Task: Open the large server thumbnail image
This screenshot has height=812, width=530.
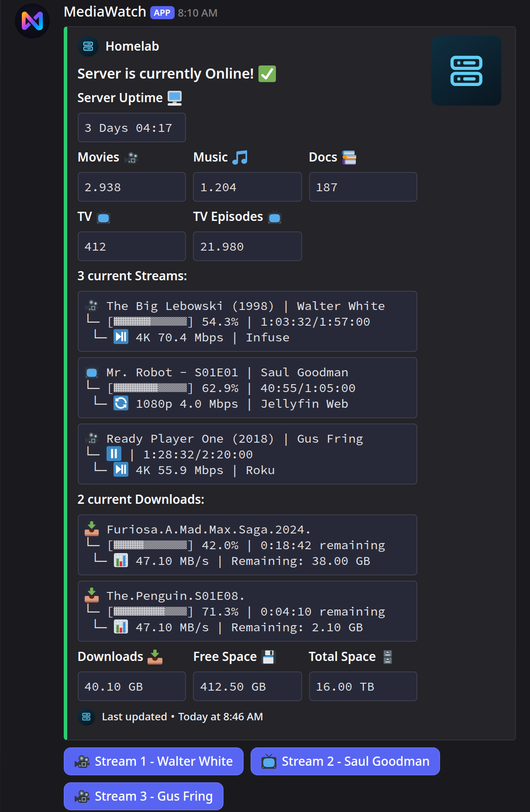Action: [x=466, y=71]
